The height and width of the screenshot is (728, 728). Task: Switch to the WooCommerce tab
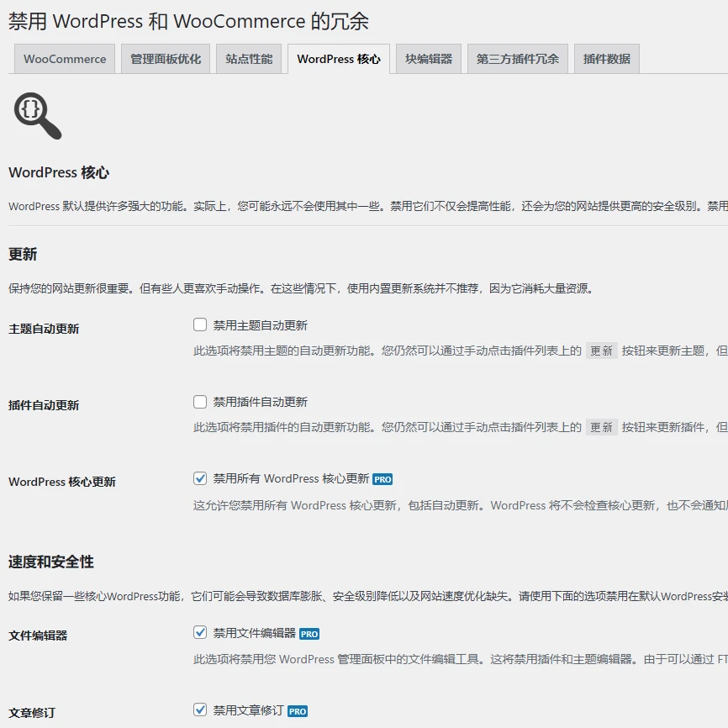(64, 58)
